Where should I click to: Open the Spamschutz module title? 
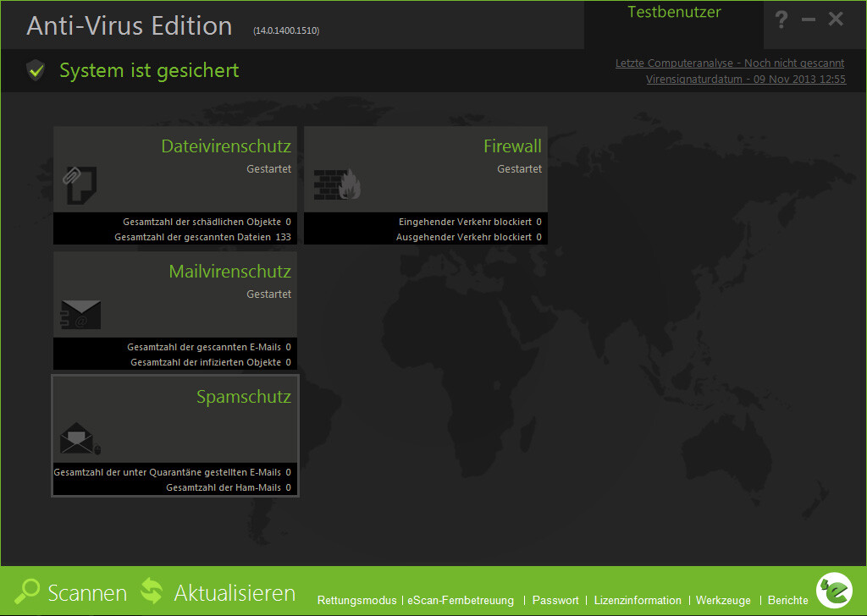(x=244, y=397)
